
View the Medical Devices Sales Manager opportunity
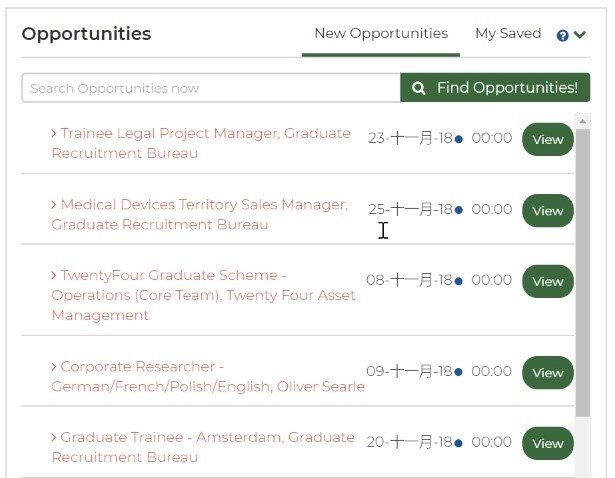click(547, 211)
